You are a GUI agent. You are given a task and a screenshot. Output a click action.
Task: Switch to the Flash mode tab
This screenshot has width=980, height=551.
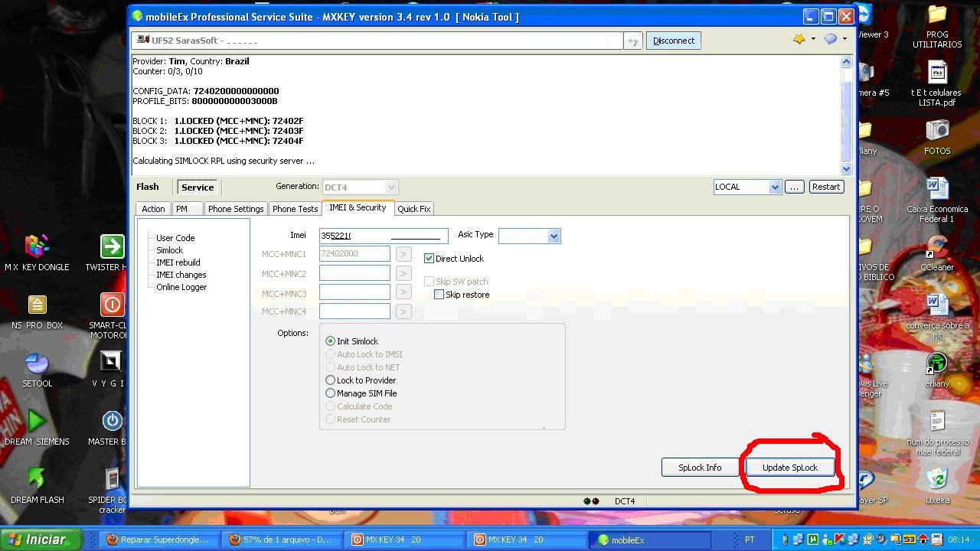[148, 187]
